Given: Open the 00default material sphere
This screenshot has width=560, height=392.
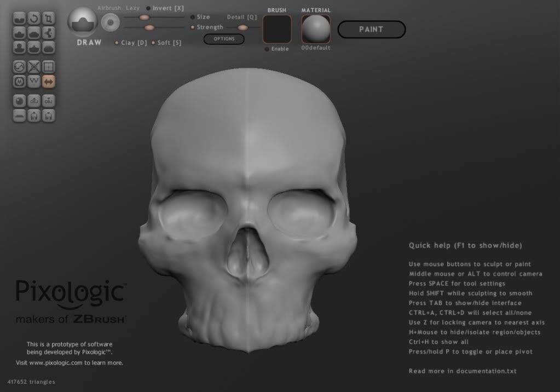Looking at the screenshot, I should [316, 29].
